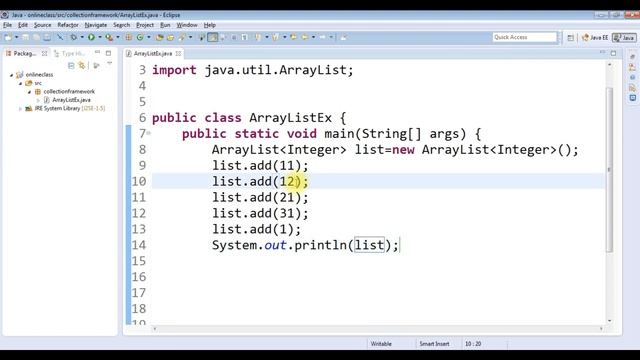Click the line 14 System.out.println statement

coord(305,245)
